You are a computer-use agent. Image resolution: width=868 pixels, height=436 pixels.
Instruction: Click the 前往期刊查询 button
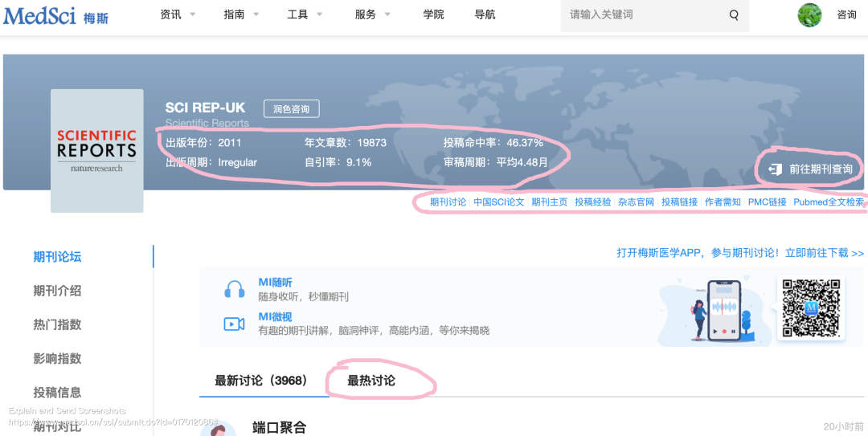coord(812,169)
